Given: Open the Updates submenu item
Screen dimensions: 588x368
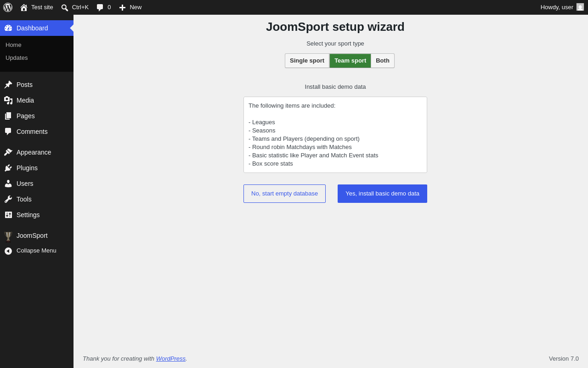Looking at the screenshot, I should point(37,58).
